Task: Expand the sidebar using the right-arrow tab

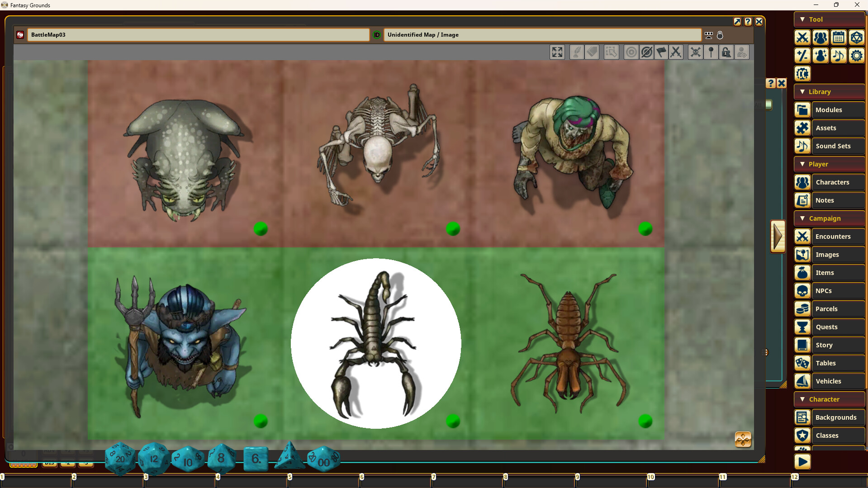Action: [778, 236]
